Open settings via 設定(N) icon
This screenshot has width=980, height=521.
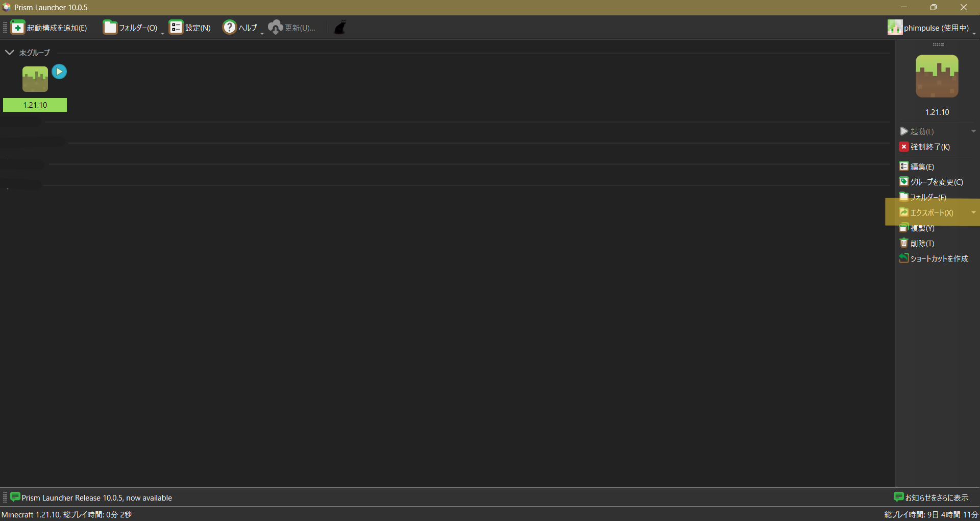pos(176,28)
